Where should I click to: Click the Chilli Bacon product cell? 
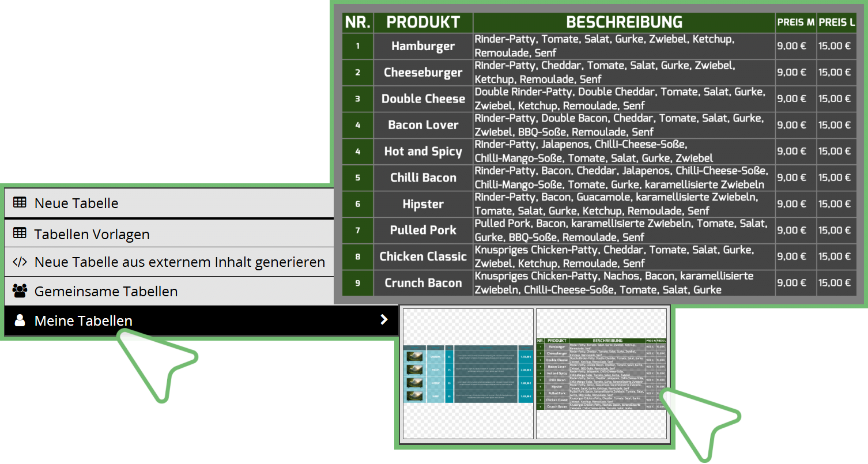424,178
